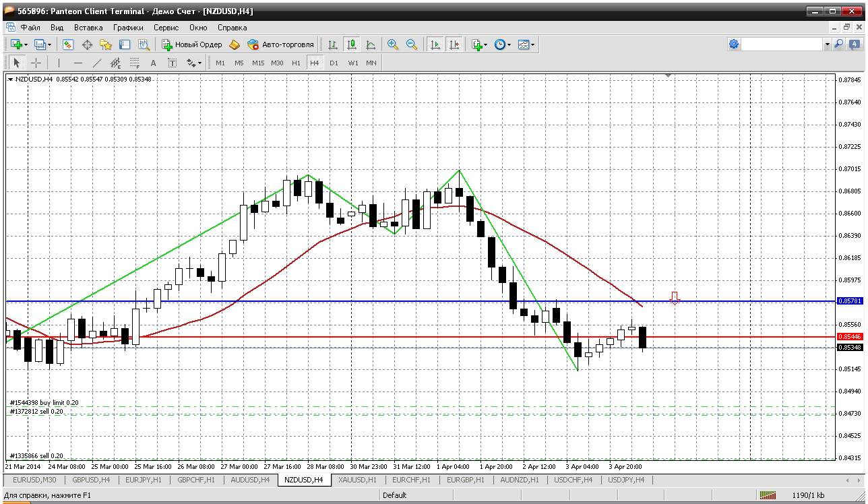Viewport: 868px width, 504px height.
Task: Select the trendline tool
Action: [x=96, y=63]
